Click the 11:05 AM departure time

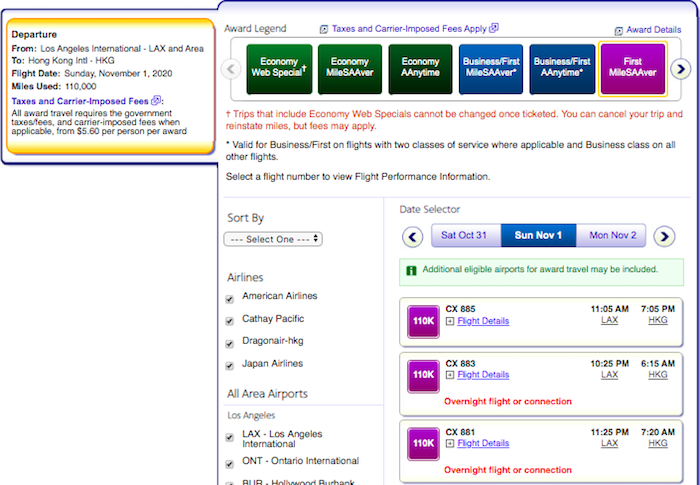609,309
